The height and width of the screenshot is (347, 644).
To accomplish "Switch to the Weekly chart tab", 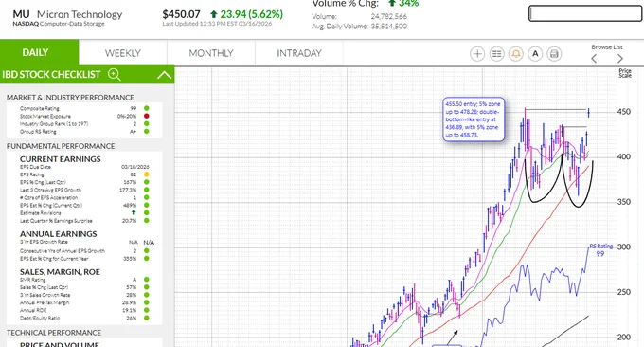I will pos(123,53).
